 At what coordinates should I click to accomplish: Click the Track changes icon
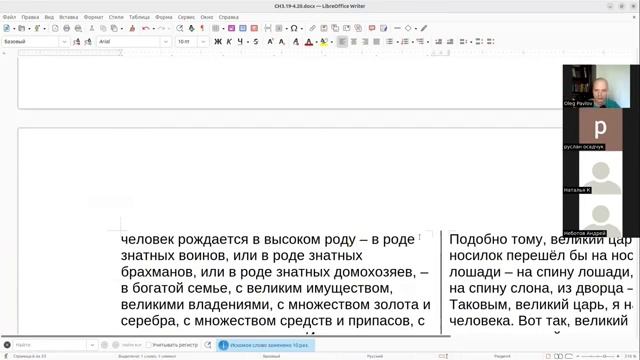tap(383, 28)
